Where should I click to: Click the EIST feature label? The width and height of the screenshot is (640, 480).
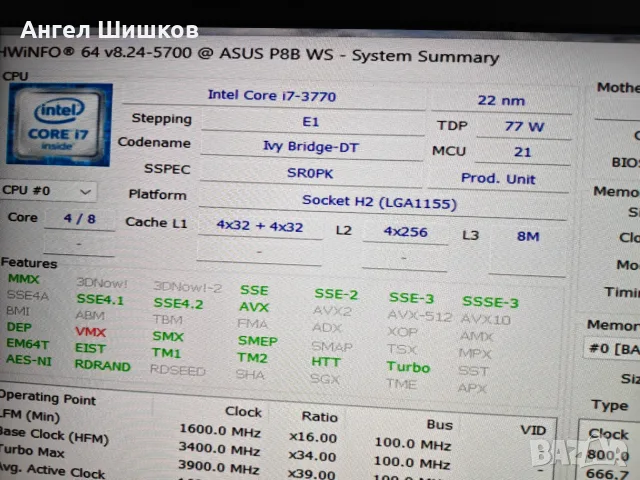coord(90,349)
